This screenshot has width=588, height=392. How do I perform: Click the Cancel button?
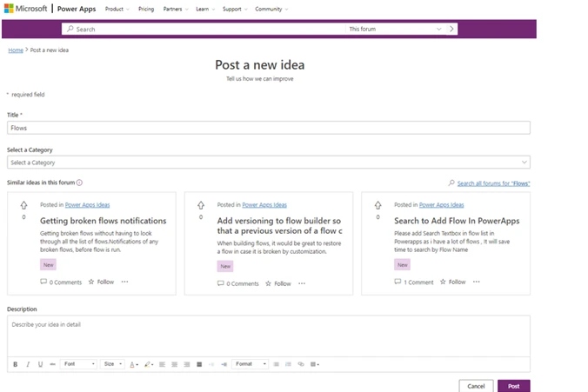pyautogui.click(x=476, y=385)
